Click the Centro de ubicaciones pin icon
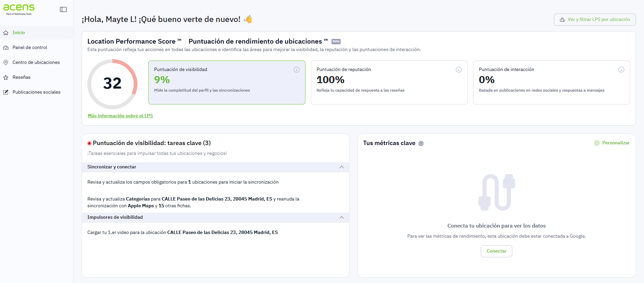 coord(6,63)
